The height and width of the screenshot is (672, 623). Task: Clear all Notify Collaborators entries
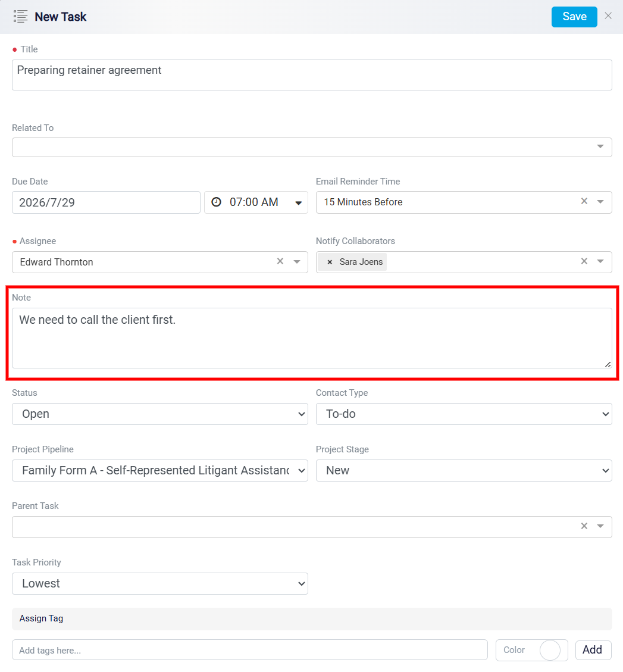click(x=584, y=261)
